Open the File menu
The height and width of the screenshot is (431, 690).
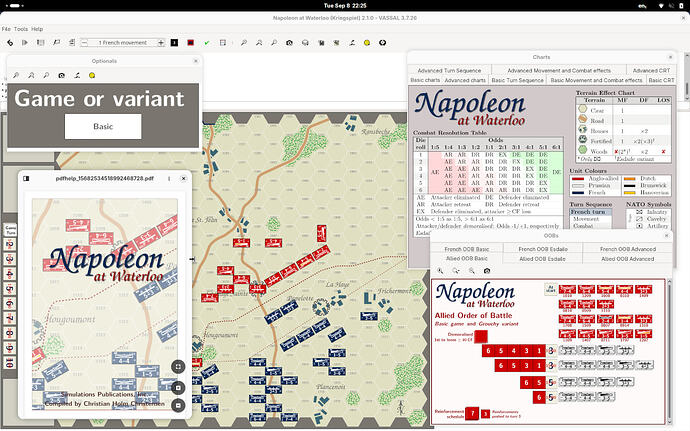tap(6, 29)
